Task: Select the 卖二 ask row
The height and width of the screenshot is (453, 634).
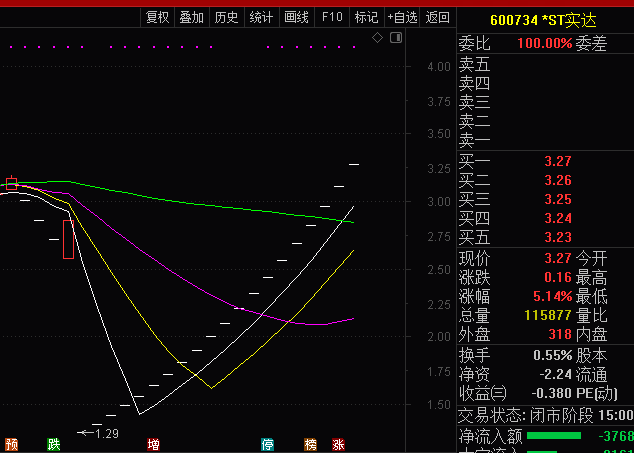Action: pyautogui.click(x=545, y=122)
